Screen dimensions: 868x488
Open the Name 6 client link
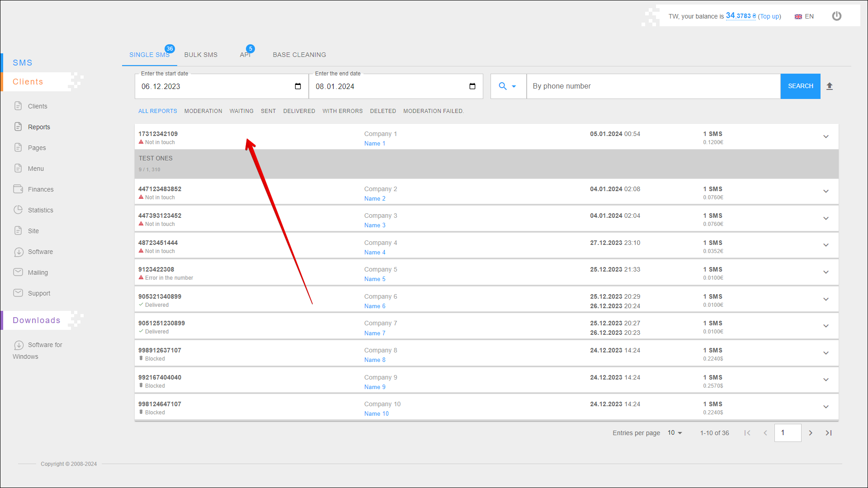[375, 306]
